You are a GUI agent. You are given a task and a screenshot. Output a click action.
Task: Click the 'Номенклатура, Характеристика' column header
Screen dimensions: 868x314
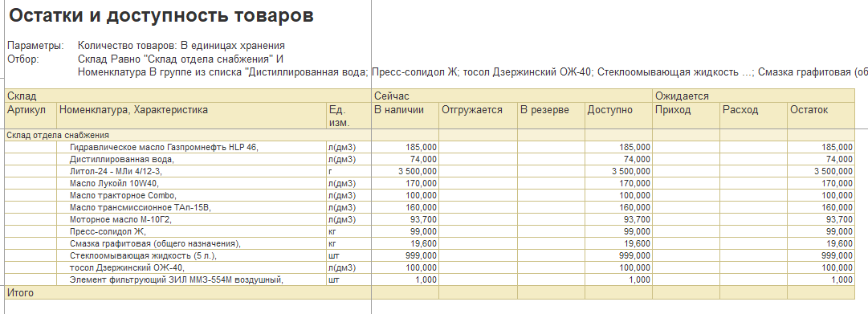pos(192,116)
